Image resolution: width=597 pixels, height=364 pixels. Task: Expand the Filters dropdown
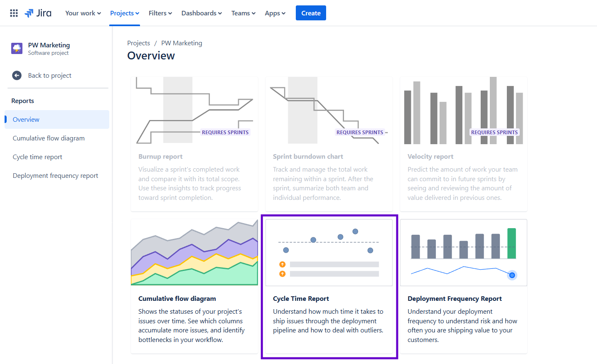(160, 13)
